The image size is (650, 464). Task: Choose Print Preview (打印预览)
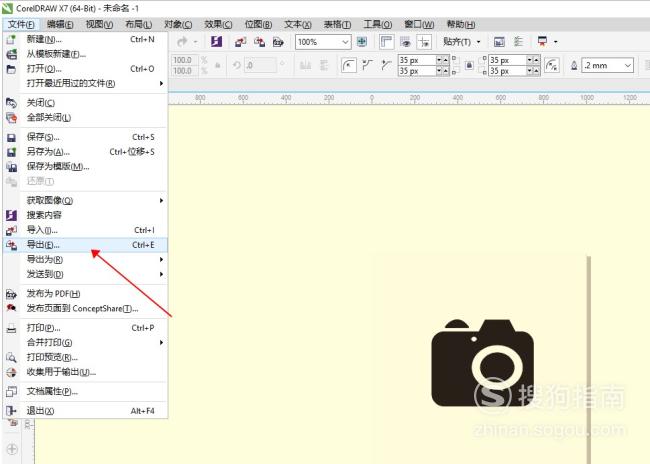pyautogui.click(x=85, y=357)
